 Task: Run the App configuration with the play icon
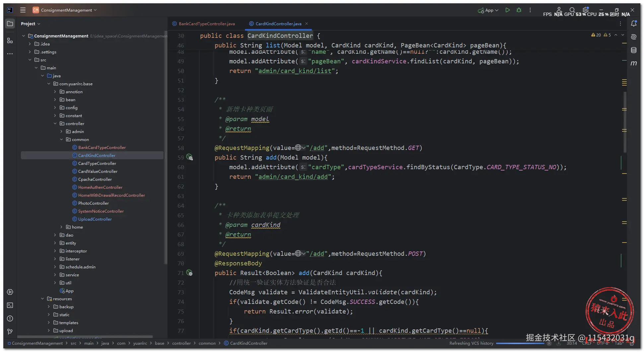coord(508,10)
